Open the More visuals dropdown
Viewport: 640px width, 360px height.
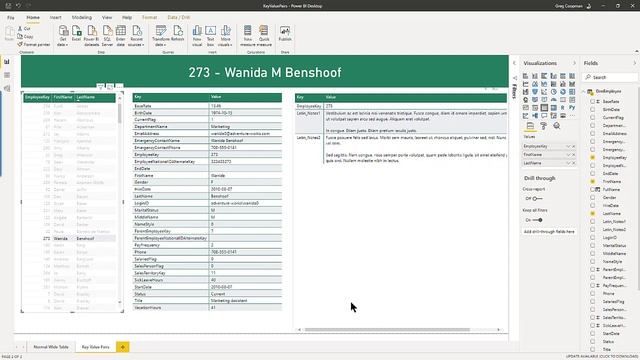pos(225,36)
